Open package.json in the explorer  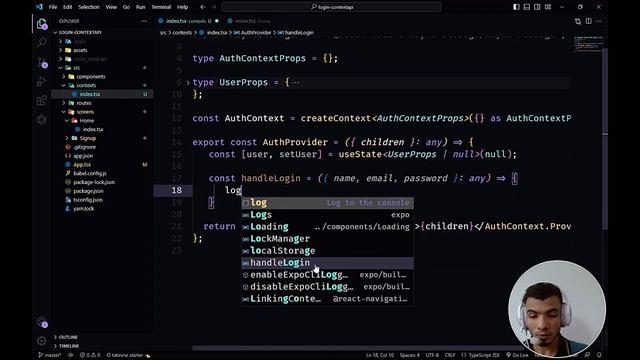tap(88, 191)
